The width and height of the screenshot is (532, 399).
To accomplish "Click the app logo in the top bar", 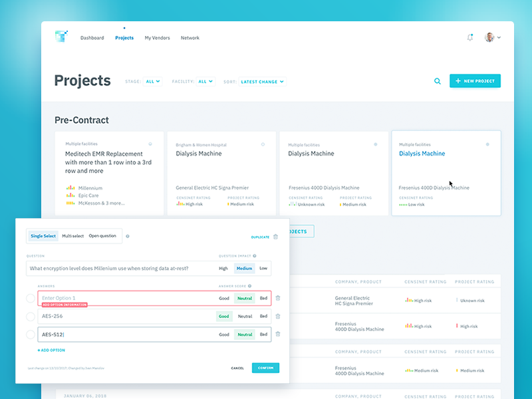I will (x=61, y=35).
